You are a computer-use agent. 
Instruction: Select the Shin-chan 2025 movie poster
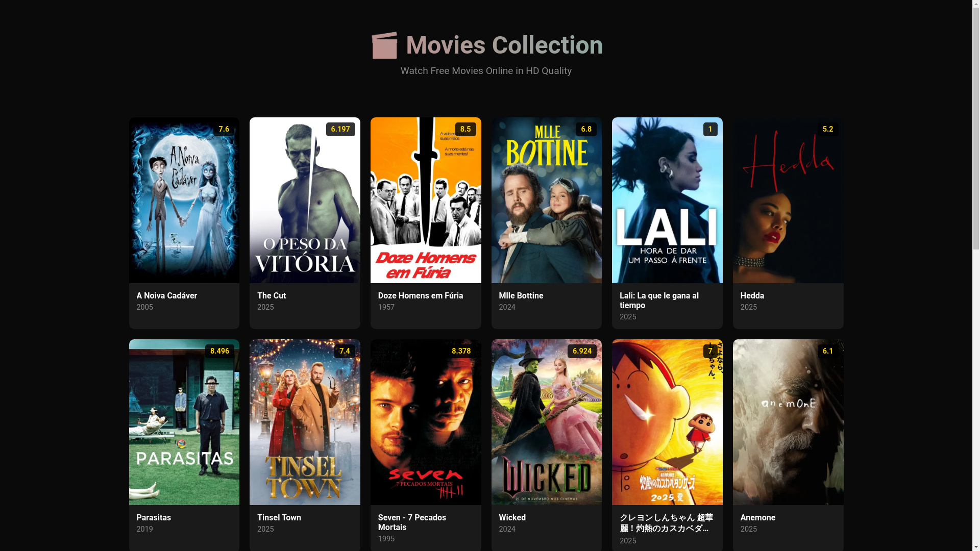(x=667, y=422)
